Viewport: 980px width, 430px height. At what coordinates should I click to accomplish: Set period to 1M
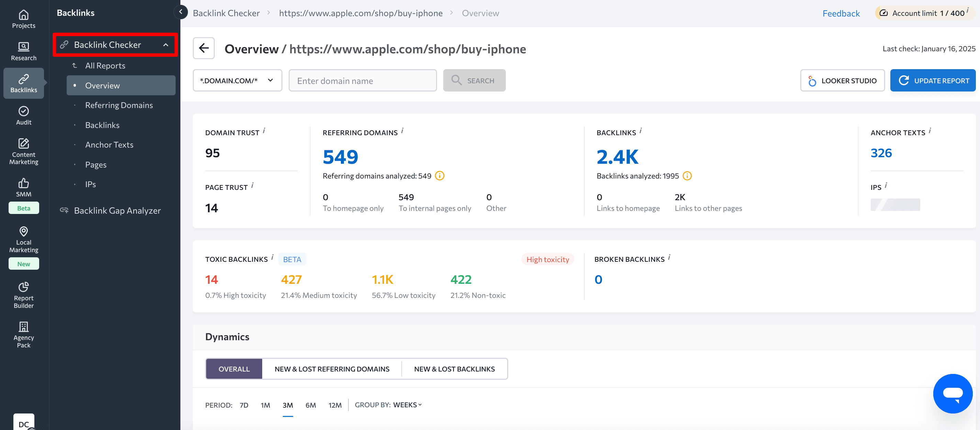pyautogui.click(x=265, y=405)
